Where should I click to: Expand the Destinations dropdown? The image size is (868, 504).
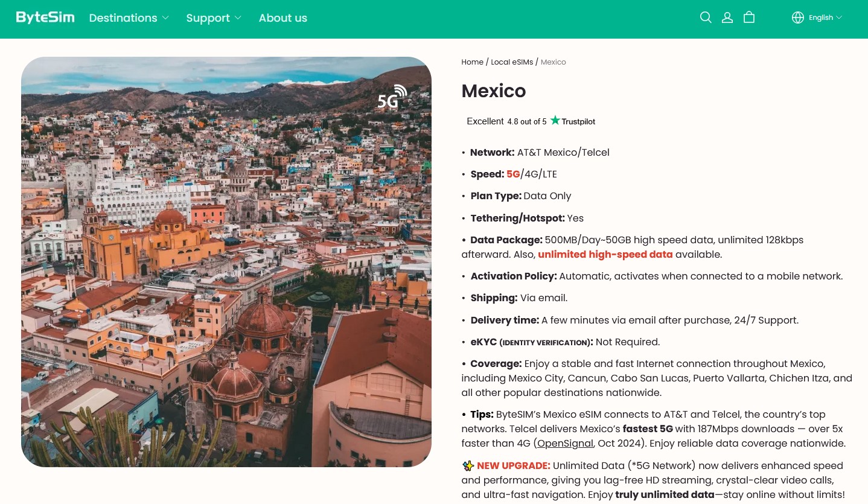(129, 18)
